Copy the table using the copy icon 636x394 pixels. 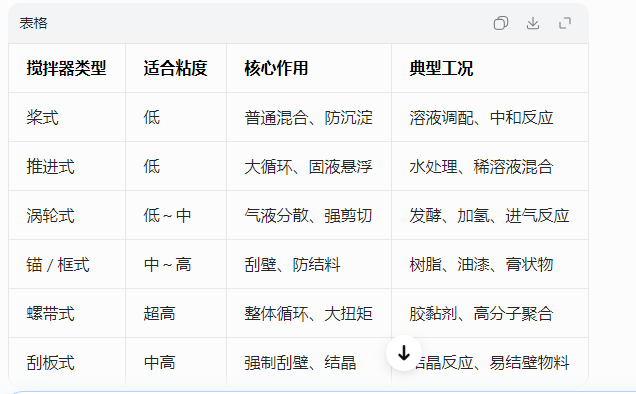tap(501, 23)
